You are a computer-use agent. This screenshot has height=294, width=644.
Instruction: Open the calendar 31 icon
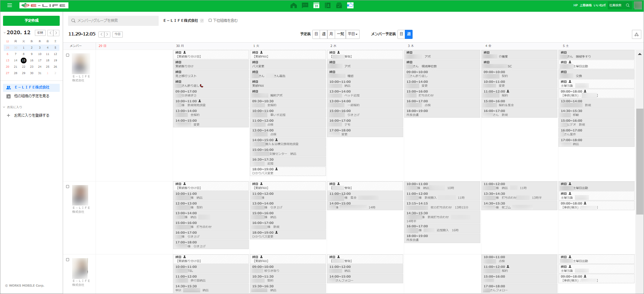click(x=316, y=5)
